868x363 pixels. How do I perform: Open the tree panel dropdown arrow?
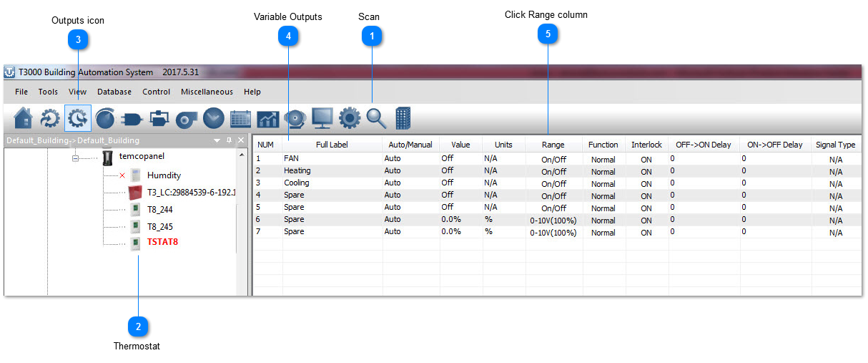[217, 140]
